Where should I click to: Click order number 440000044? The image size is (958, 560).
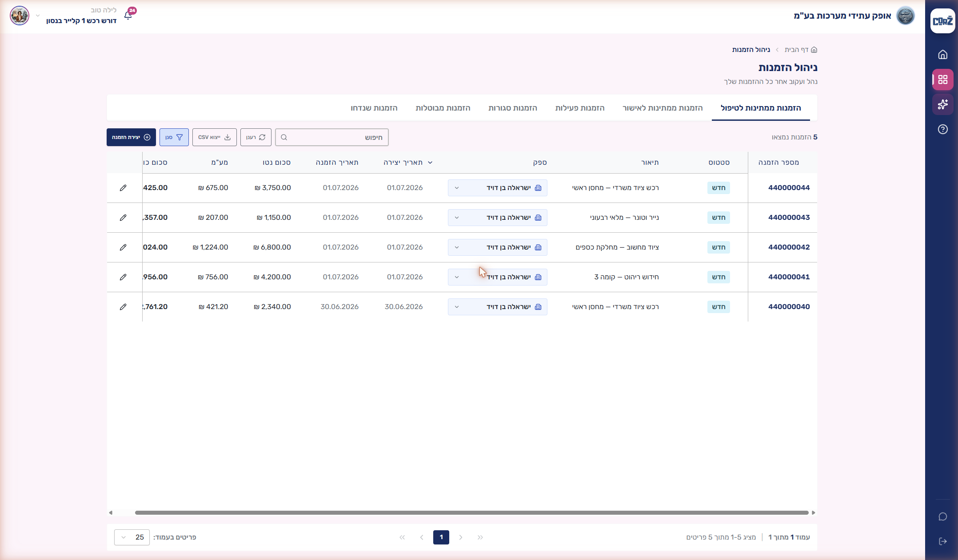pos(789,188)
